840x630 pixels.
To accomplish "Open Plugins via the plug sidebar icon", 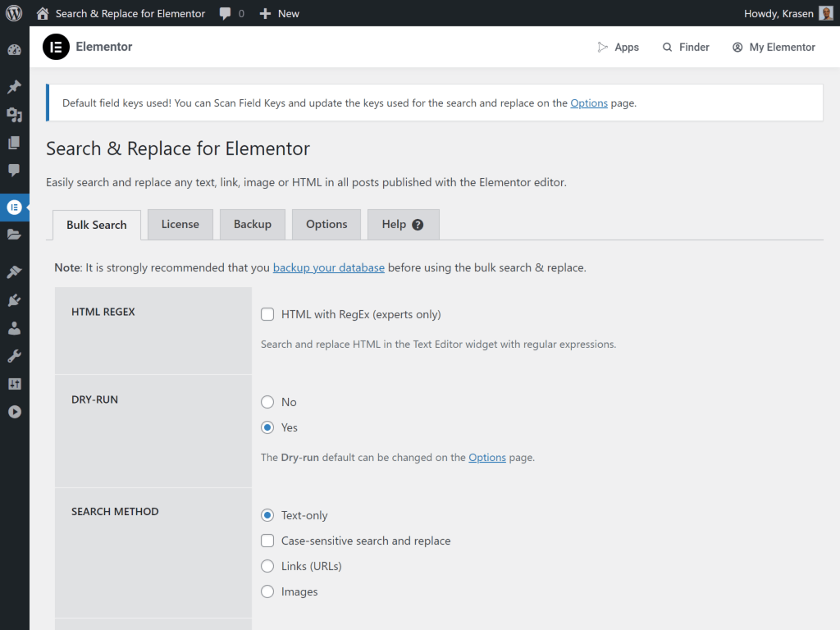I will (x=15, y=300).
